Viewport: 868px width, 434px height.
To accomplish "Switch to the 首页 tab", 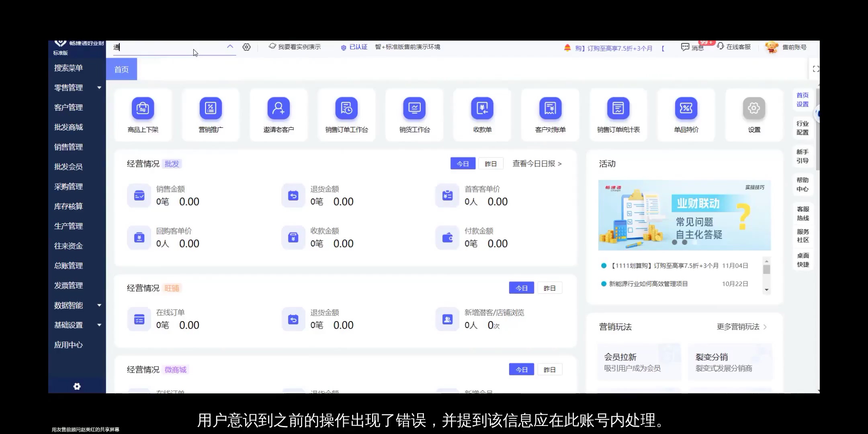I will (x=121, y=69).
